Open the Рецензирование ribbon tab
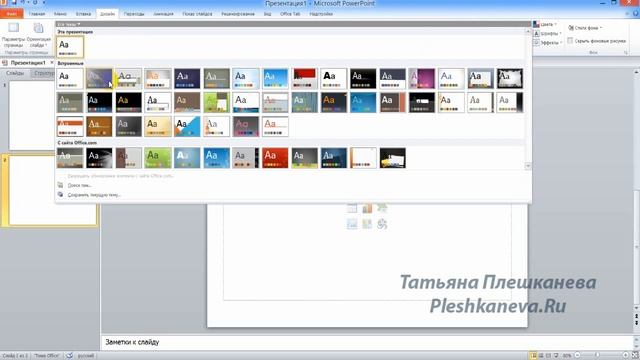The height and width of the screenshot is (360, 640). (238, 14)
